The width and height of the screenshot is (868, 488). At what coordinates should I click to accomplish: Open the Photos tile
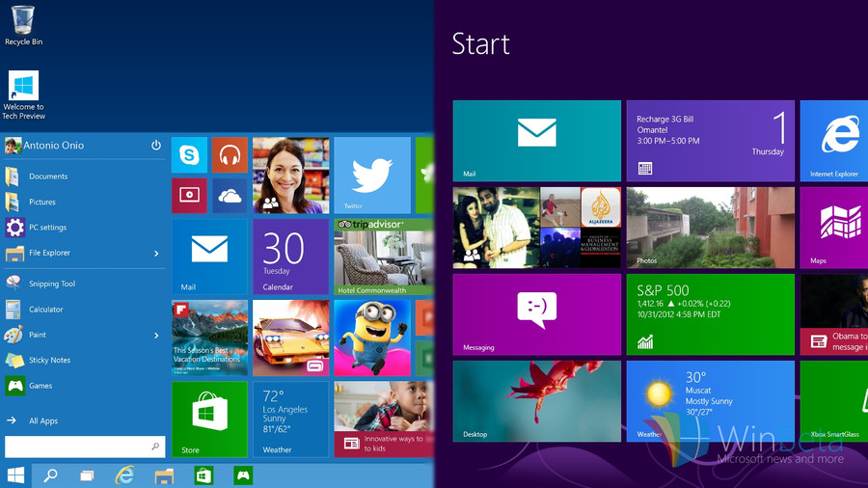pyautogui.click(x=710, y=228)
